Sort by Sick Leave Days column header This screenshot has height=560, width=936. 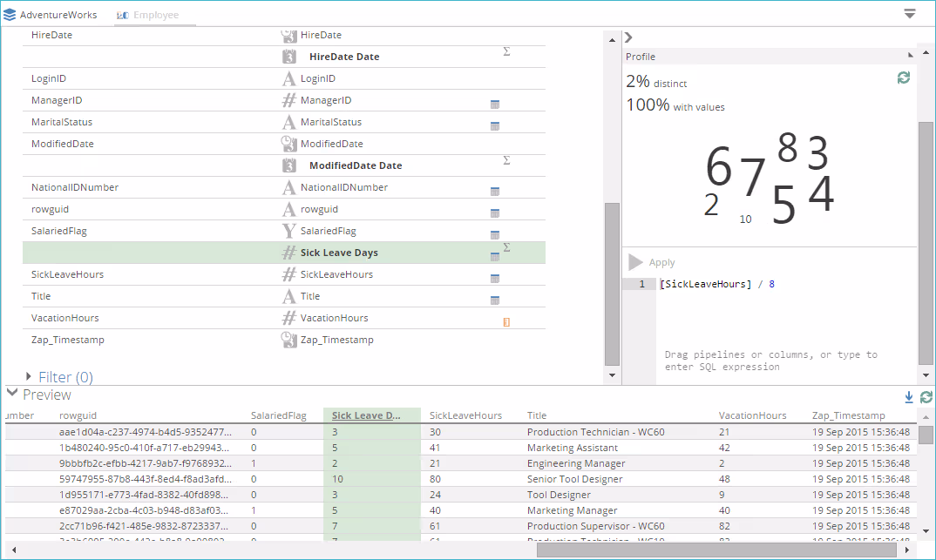tap(366, 415)
